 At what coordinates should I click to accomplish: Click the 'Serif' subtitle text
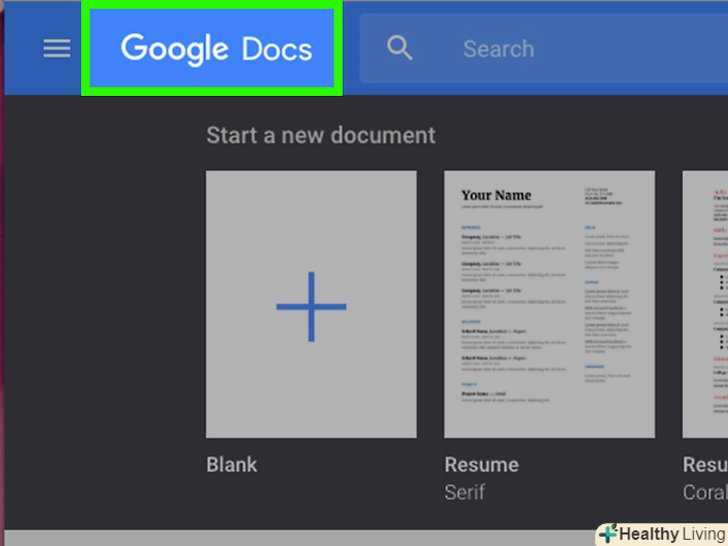(464, 492)
